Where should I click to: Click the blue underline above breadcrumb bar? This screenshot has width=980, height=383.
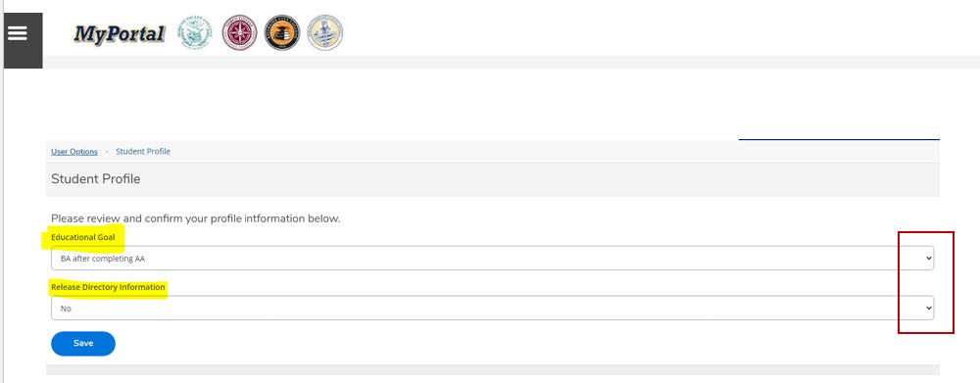click(839, 139)
